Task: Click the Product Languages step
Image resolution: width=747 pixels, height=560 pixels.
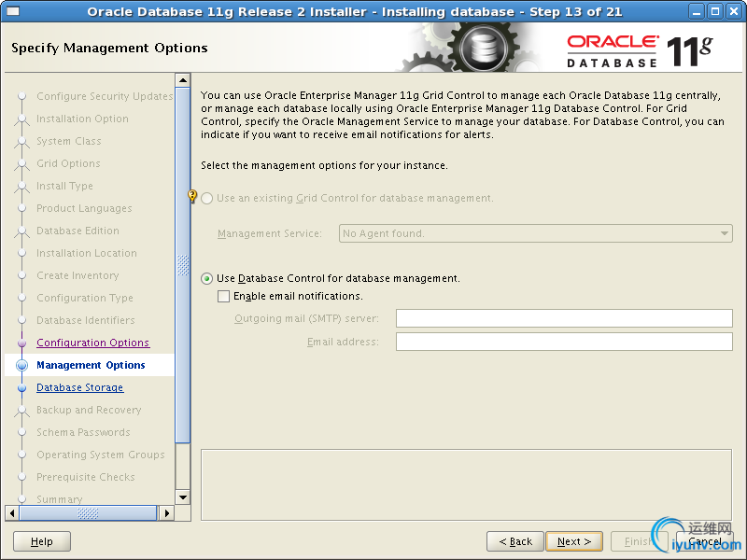Action: [x=84, y=208]
